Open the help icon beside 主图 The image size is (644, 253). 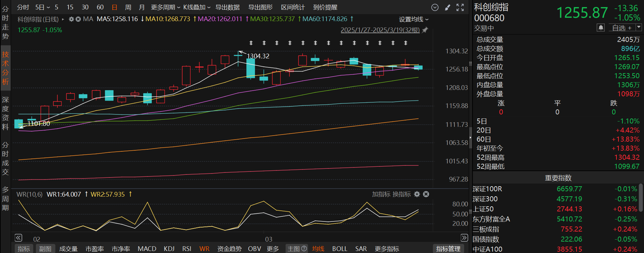(304, 249)
